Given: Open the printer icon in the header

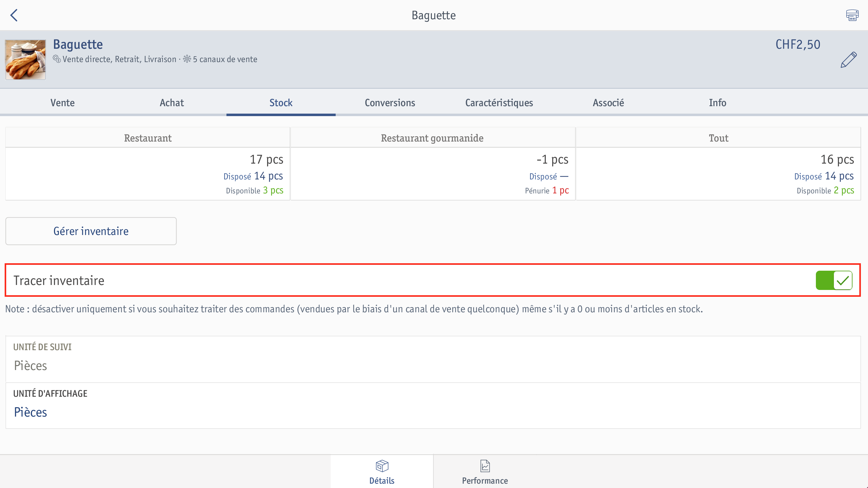Looking at the screenshot, I should tap(852, 15).
